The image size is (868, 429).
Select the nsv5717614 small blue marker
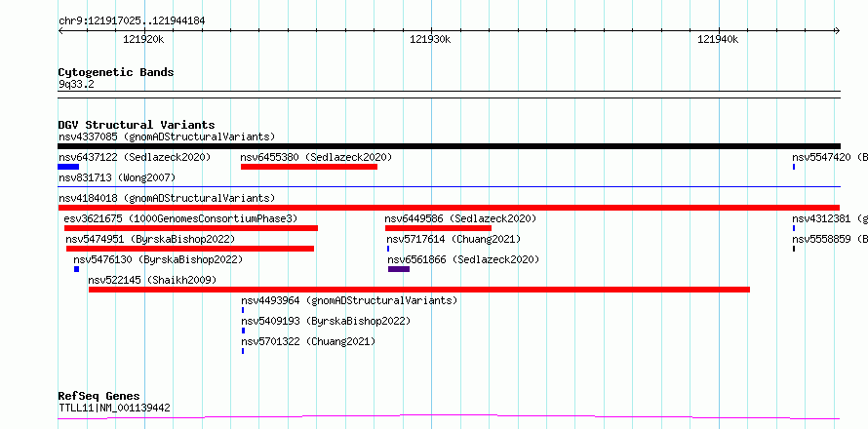click(388, 249)
